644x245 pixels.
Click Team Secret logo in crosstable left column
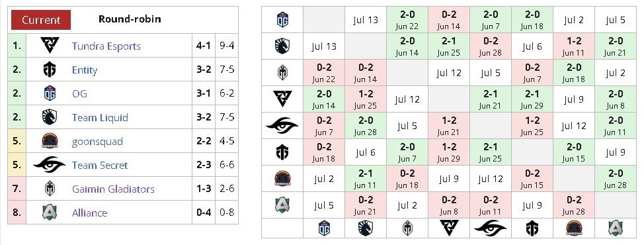tap(282, 125)
